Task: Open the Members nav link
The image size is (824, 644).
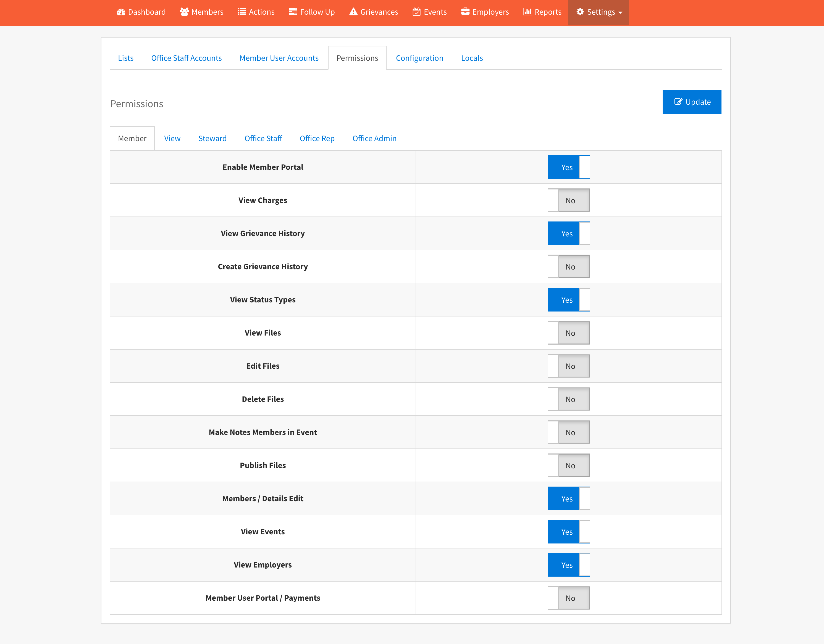Action: click(202, 12)
